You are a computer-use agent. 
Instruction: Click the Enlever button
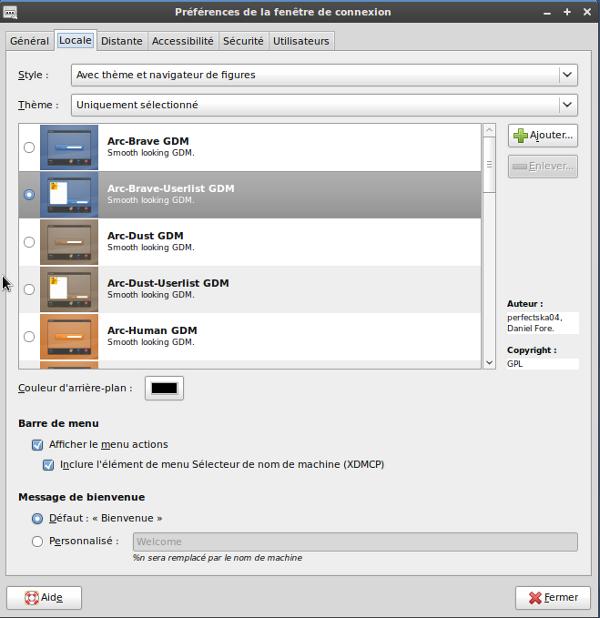pyautogui.click(x=543, y=167)
